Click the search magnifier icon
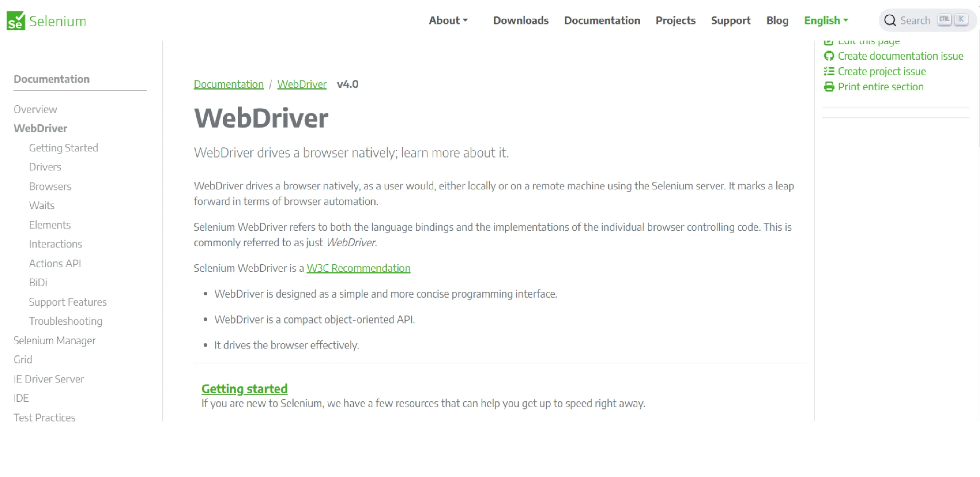This screenshot has height=477, width=980. click(x=890, y=20)
